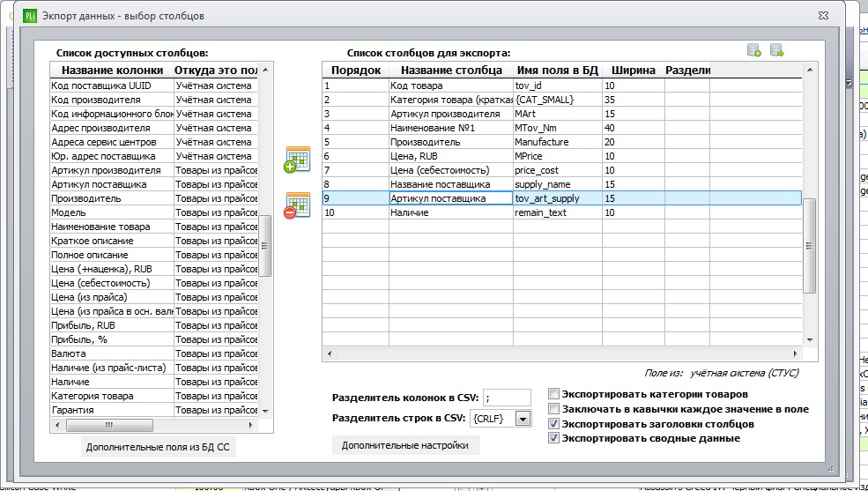This screenshot has width=868, height=491.
Task: Click the Название колонки column header
Action: coord(112,71)
